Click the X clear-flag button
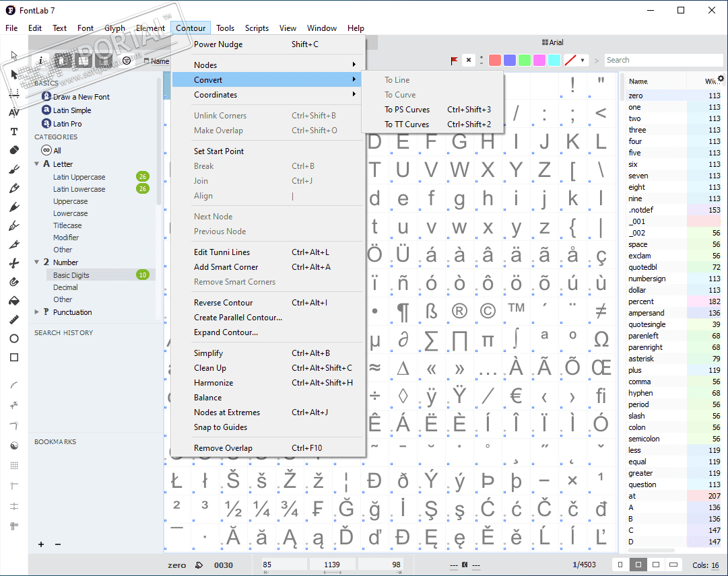The width and height of the screenshot is (728, 576). (469, 61)
